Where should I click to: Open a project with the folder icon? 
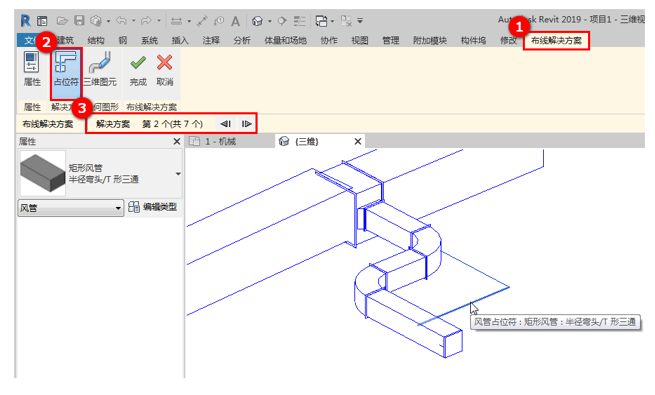[x=62, y=20]
